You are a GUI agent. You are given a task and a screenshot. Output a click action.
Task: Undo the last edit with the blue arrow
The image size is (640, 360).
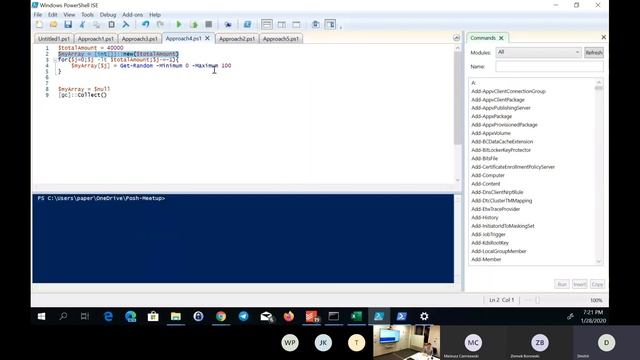[145, 24]
